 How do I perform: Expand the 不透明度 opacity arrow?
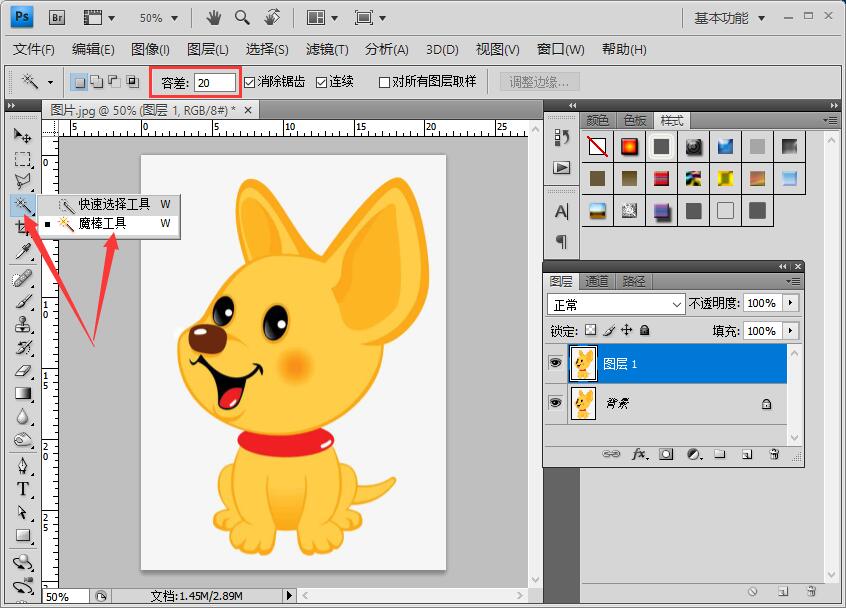790,303
